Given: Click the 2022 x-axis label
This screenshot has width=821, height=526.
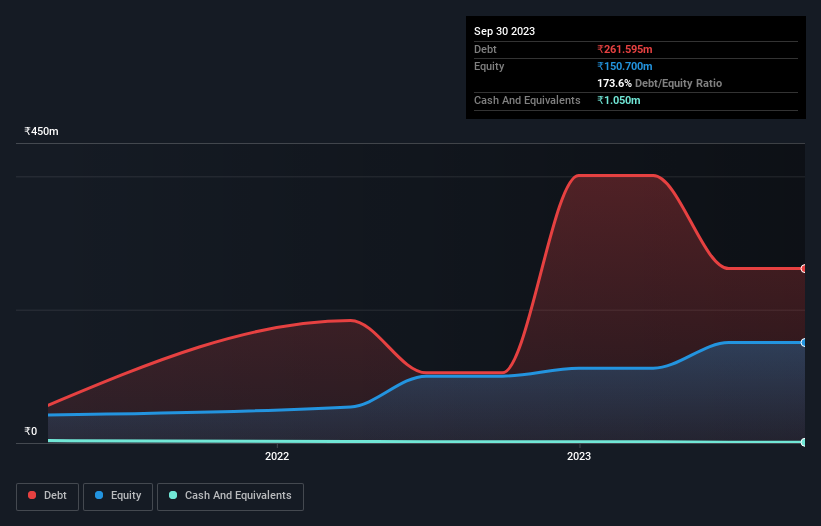Looking at the screenshot, I should [277, 456].
